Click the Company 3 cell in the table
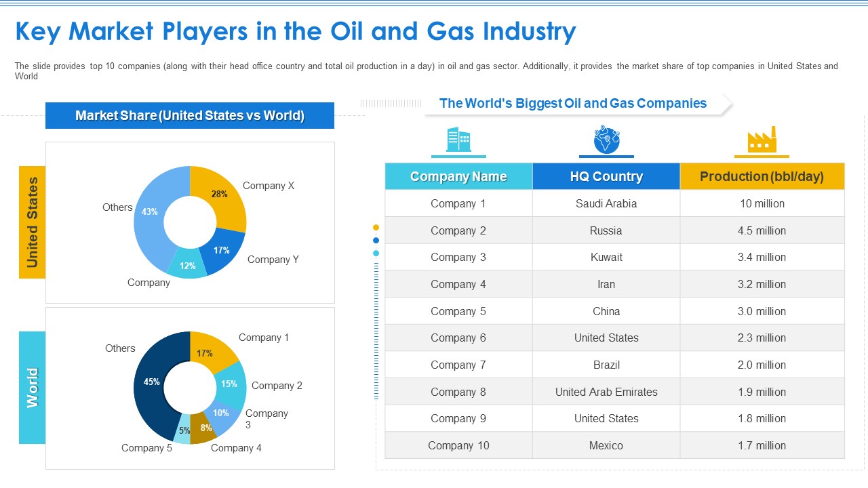This screenshot has width=868, height=488. click(x=458, y=257)
